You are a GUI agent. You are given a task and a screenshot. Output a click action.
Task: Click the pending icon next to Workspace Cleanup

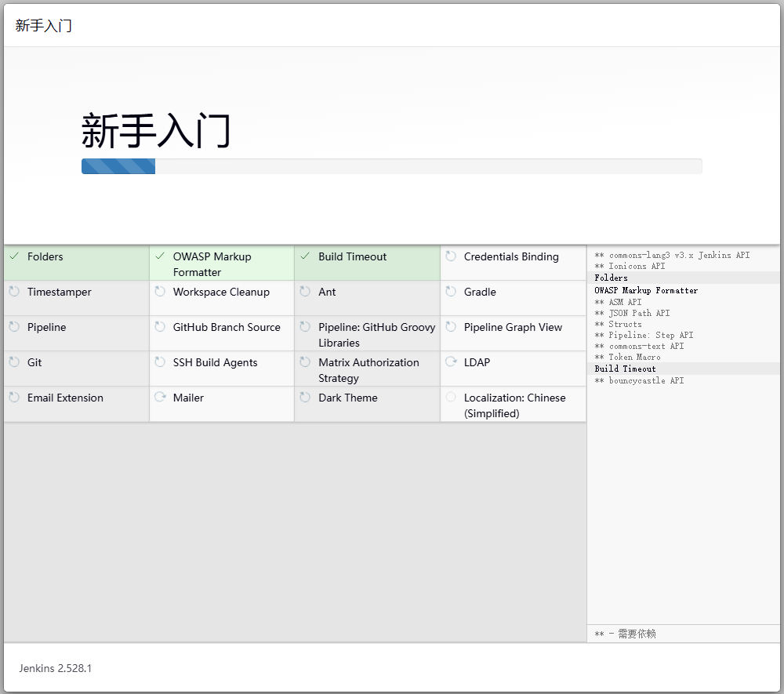[x=160, y=291]
